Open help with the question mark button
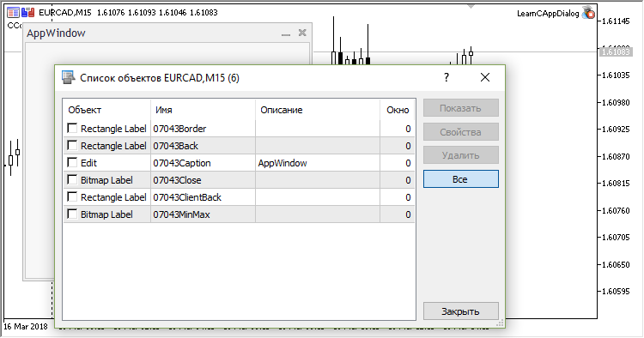Viewport: 644px width, 338px height. [447, 77]
